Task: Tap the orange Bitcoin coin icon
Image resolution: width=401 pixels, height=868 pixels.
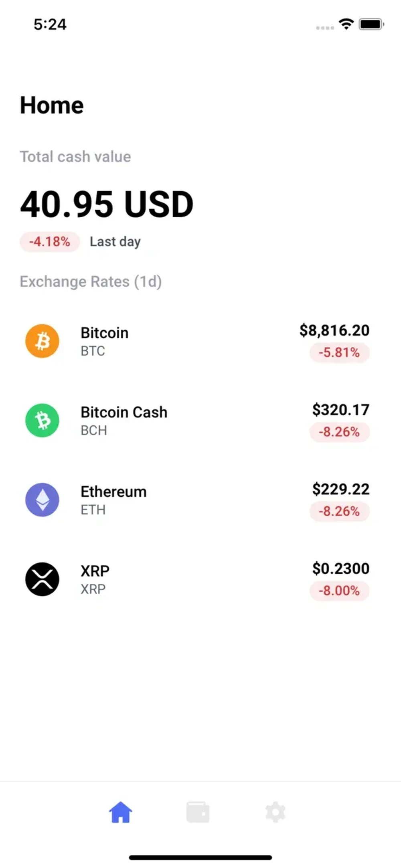Action: click(x=42, y=341)
